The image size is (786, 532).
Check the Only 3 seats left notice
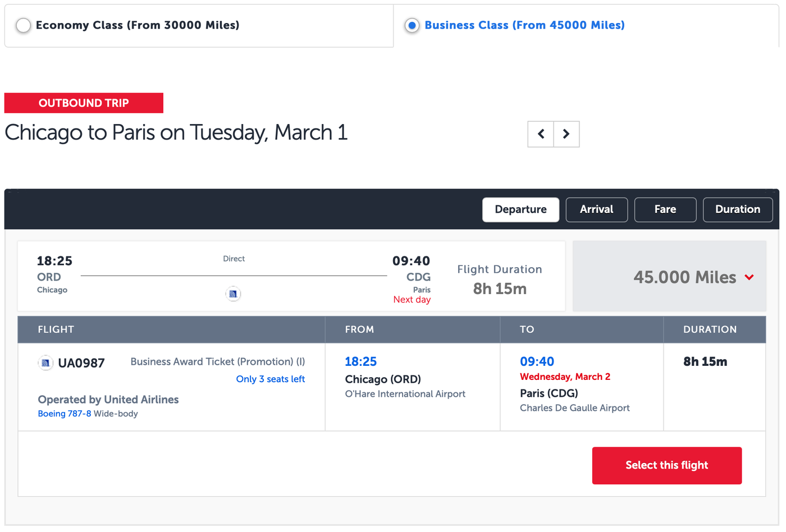[x=270, y=379]
